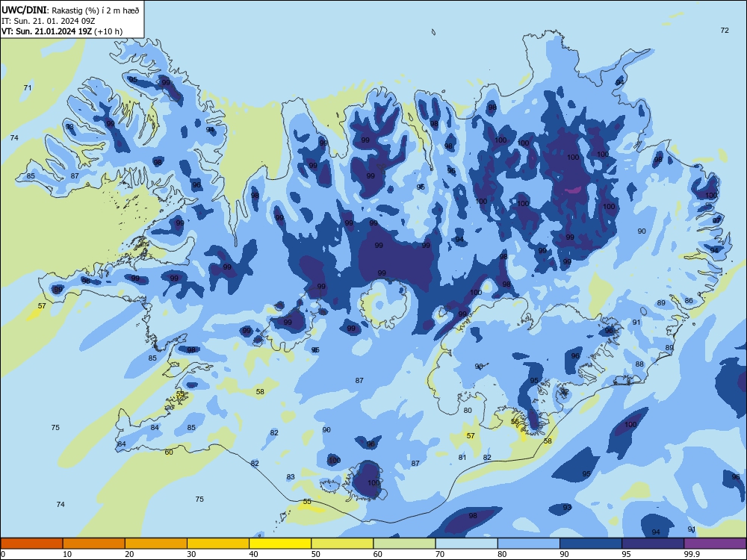Click the 81 humidity value on the map

coord(462,458)
